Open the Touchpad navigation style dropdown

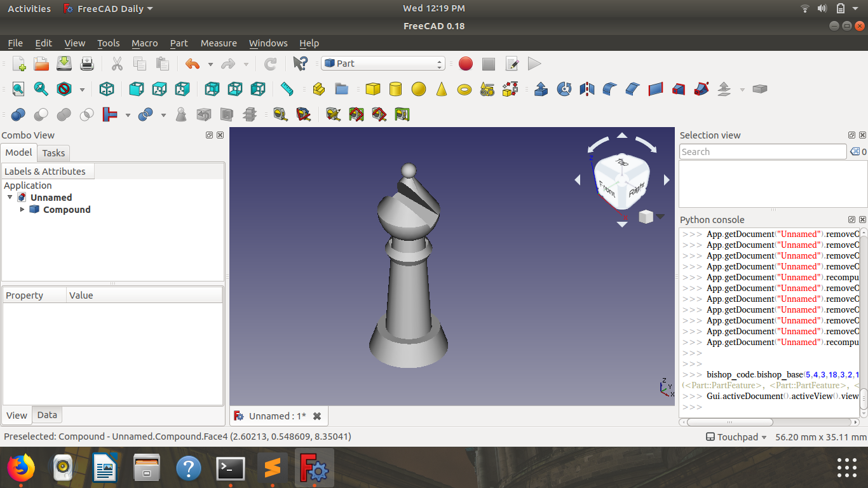pyautogui.click(x=736, y=437)
